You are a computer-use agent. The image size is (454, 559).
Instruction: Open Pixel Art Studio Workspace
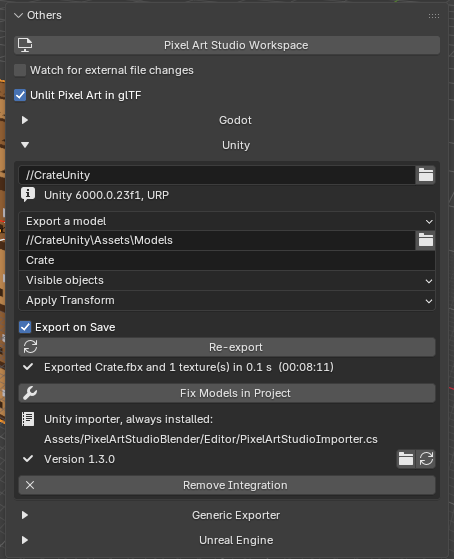coord(227,45)
